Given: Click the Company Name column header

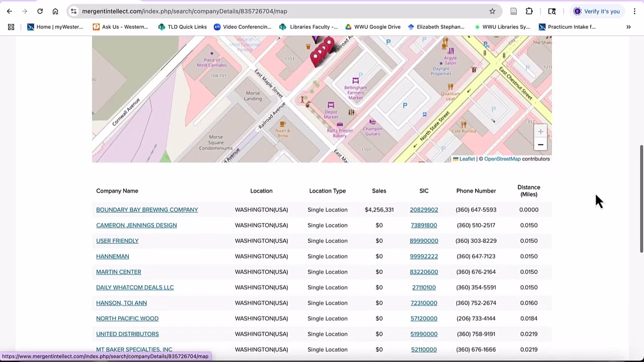Looking at the screenshot, I should 117,191.
